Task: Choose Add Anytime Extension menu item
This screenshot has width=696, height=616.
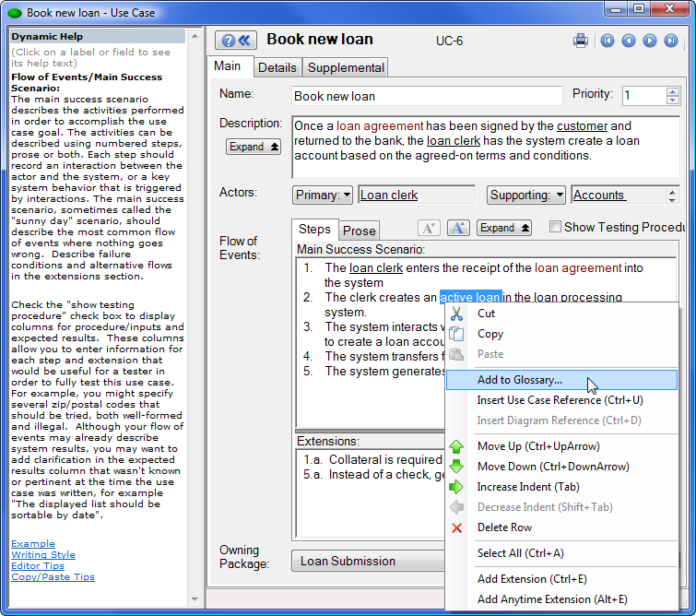Action: tap(561, 599)
